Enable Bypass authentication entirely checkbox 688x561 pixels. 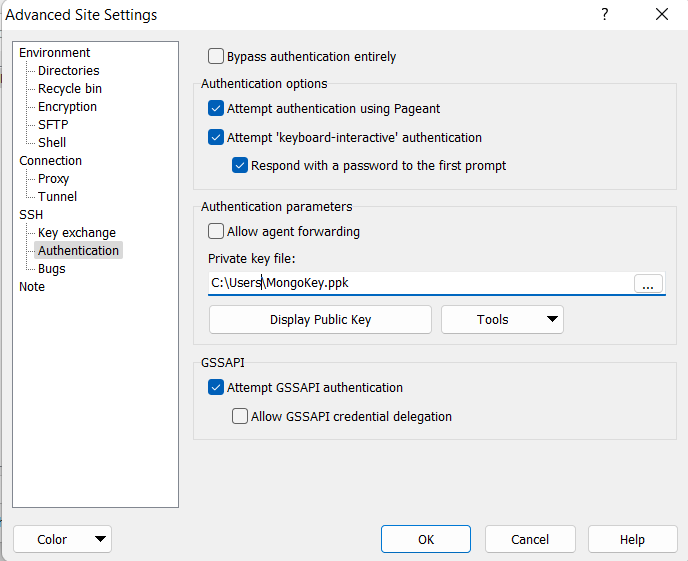pyautogui.click(x=216, y=57)
